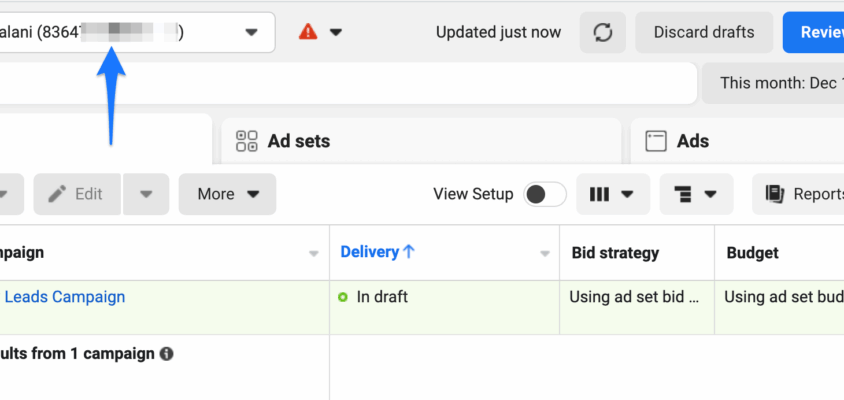
Task: Expand the ad account selector dropdown
Action: [251, 32]
